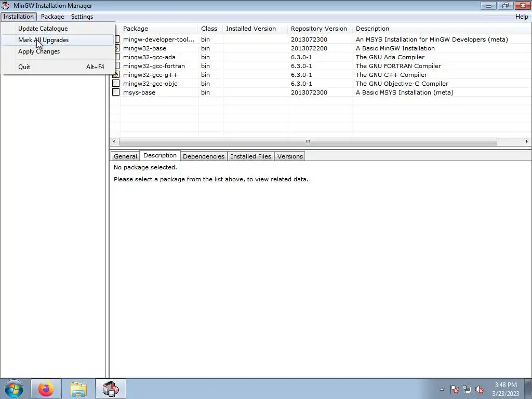Screen dimensions: 532x399
Task: Sort by the Description column header
Action: click(x=442, y=29)
